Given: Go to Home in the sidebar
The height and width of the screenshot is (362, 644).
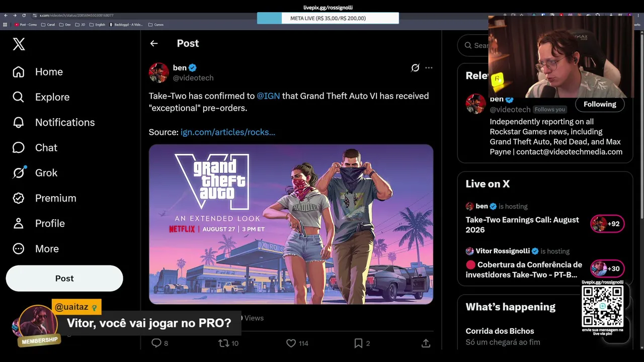Looking at the screenshot, I should (38, 72).
